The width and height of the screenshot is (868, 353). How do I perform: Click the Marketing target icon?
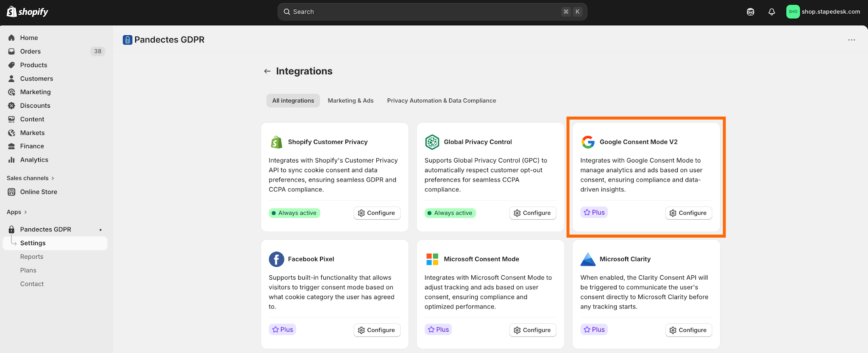pyautogui.click(x=11, y=92)
